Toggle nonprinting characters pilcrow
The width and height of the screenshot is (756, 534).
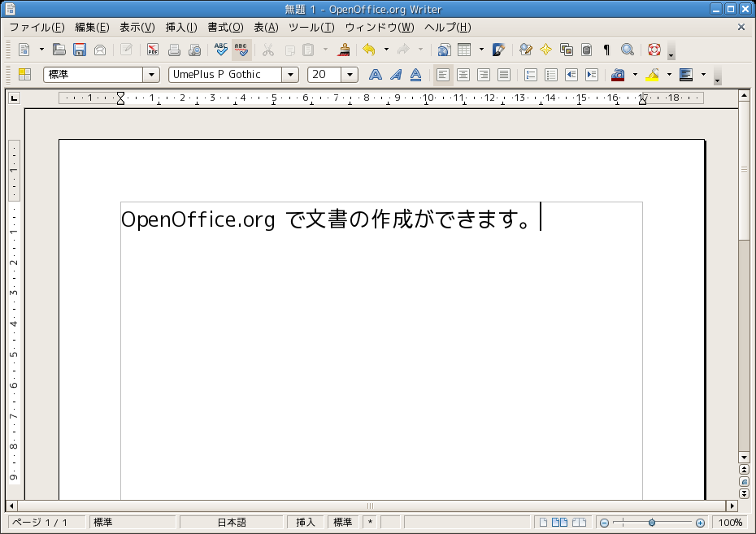[x=606, y=50]
